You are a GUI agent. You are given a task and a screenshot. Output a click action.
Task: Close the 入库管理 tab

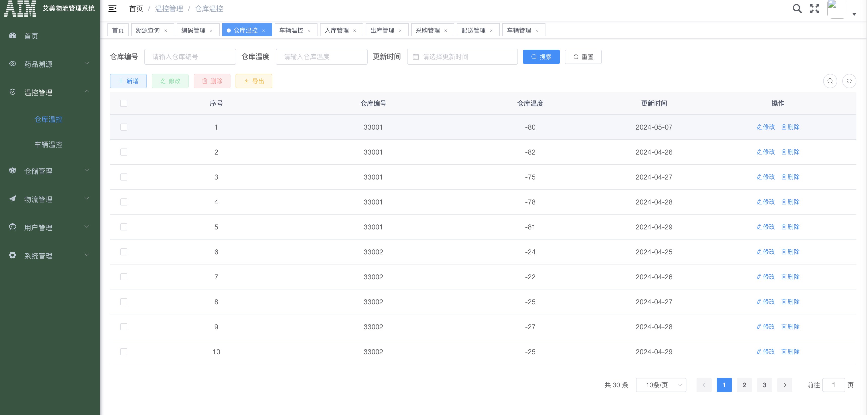coord(355,31)
